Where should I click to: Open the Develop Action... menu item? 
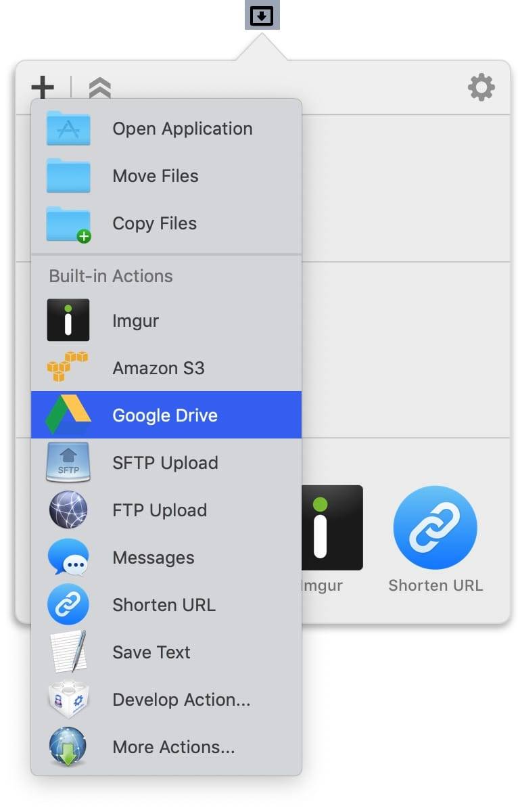point(181,700)
